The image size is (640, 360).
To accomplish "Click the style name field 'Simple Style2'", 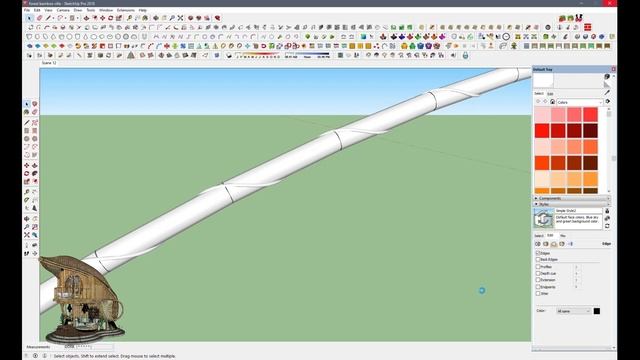I will click(x=578, y=211).
